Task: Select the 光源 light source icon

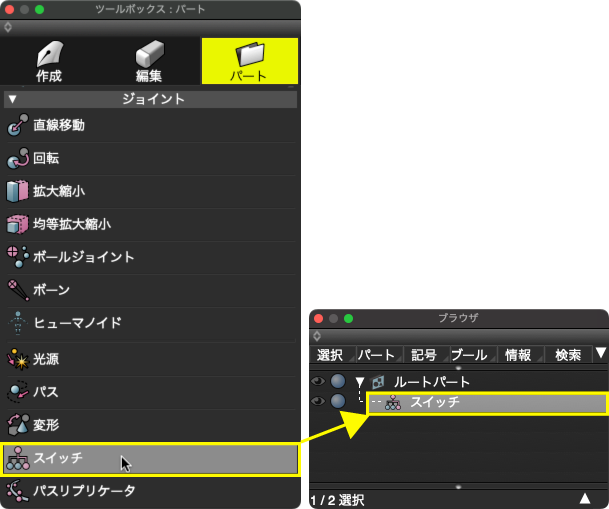Action: [x=18, y=357]
